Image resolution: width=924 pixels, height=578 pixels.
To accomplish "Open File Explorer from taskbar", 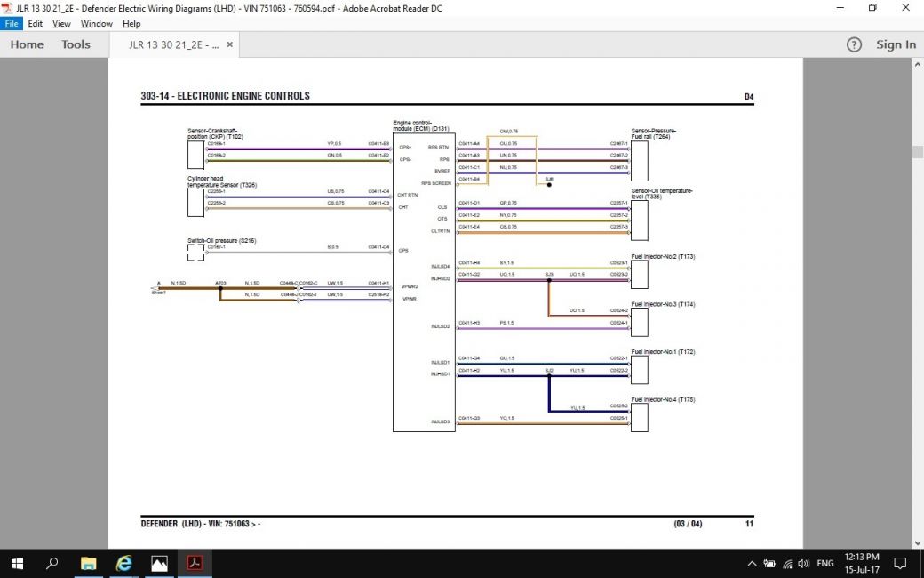I will [x=88, y=563].
